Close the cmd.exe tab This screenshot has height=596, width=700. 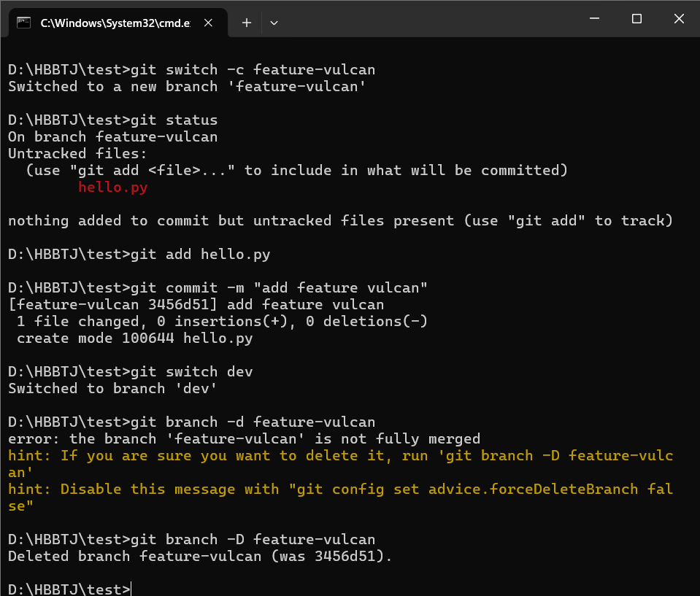tap(209, 23)
